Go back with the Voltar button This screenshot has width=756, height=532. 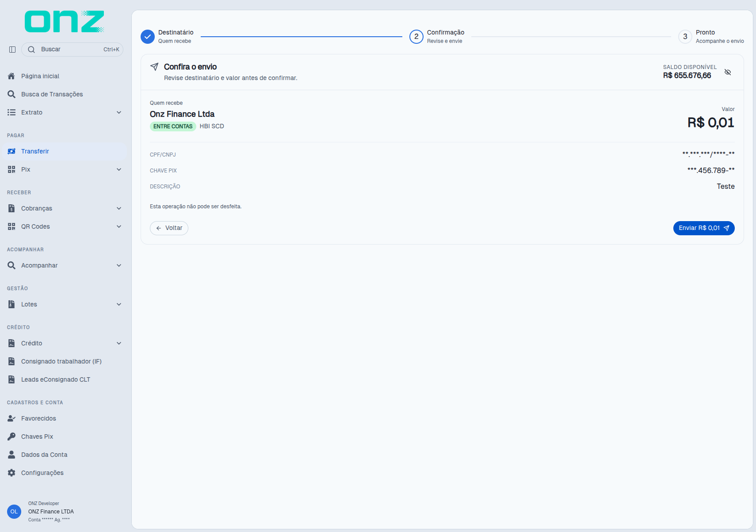click(169, 228)
